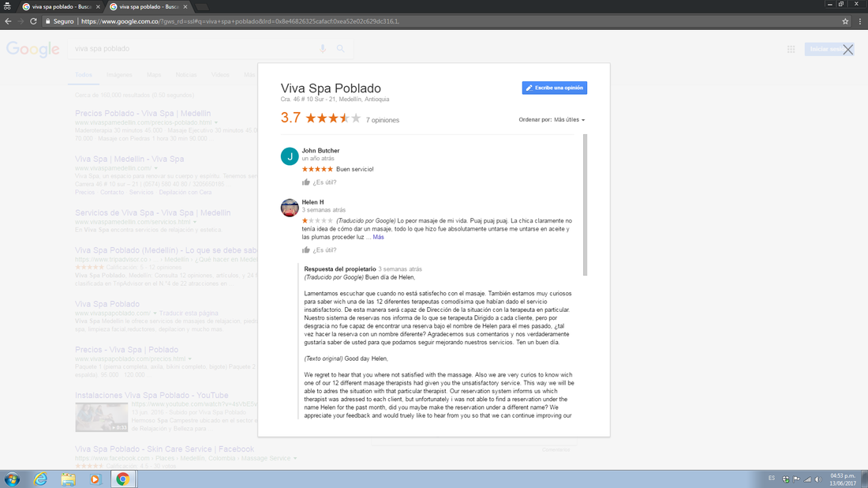Image resolution: width=868 pixels, height=488 pixels.
Task: Click the 'Respuesta del propietario' heading
Action: (340, 269)
